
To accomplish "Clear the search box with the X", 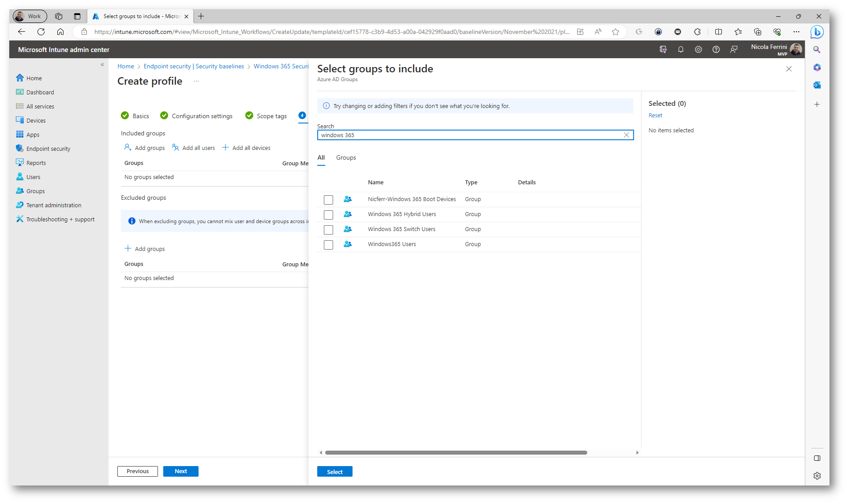I will pos(627,135).
